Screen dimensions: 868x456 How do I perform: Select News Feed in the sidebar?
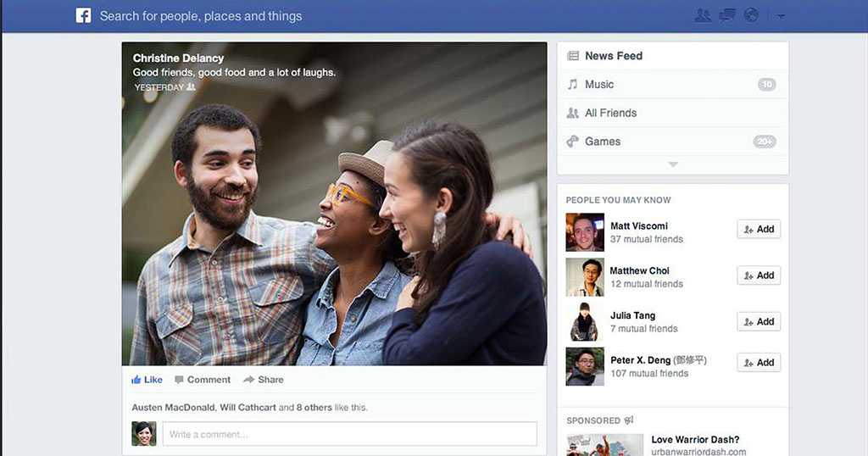[614, 56]
